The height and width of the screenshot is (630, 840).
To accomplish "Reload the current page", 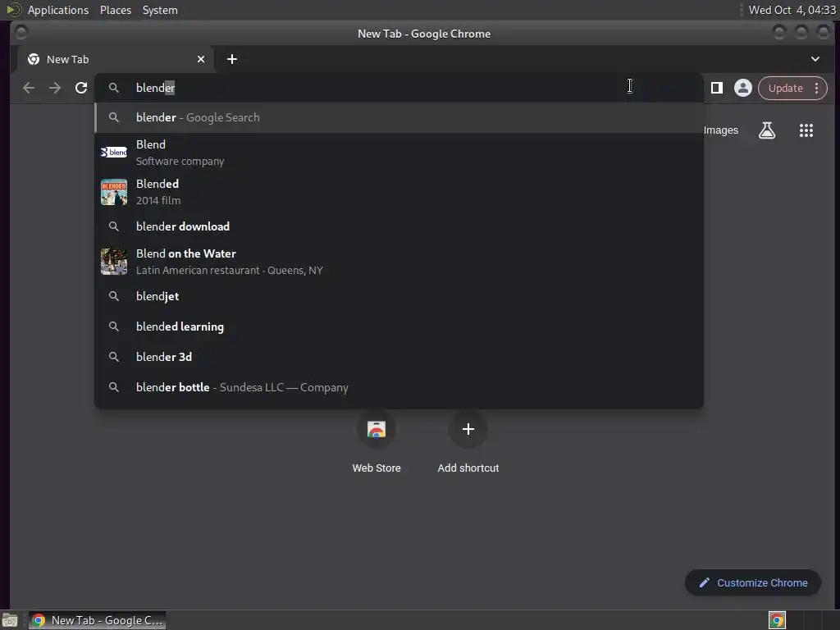I will (81, 88).
